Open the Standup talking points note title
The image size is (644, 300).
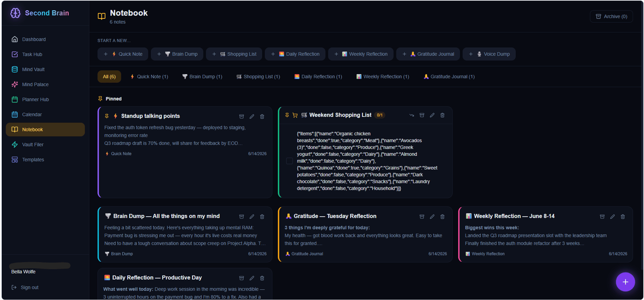coord(150,116)
